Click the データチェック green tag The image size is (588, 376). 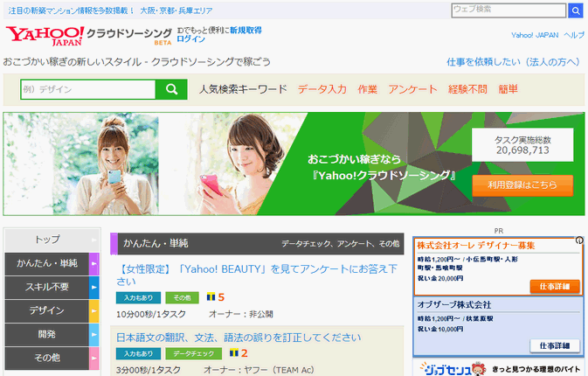click(x=193, y=353)
